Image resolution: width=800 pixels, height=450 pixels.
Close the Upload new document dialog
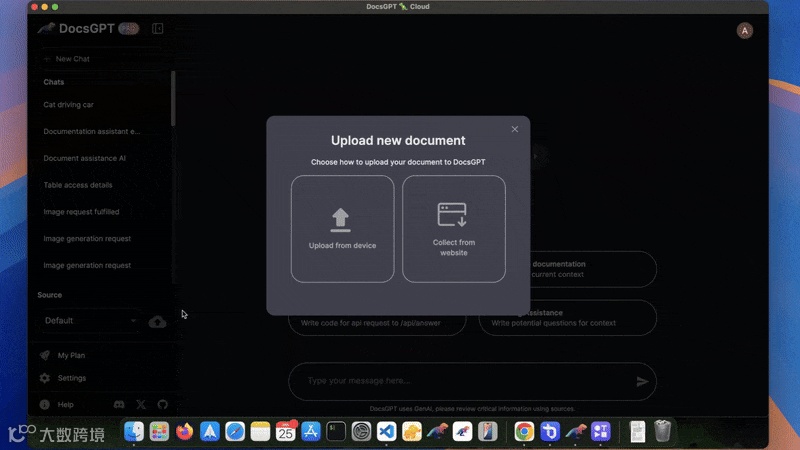point(514,129)
